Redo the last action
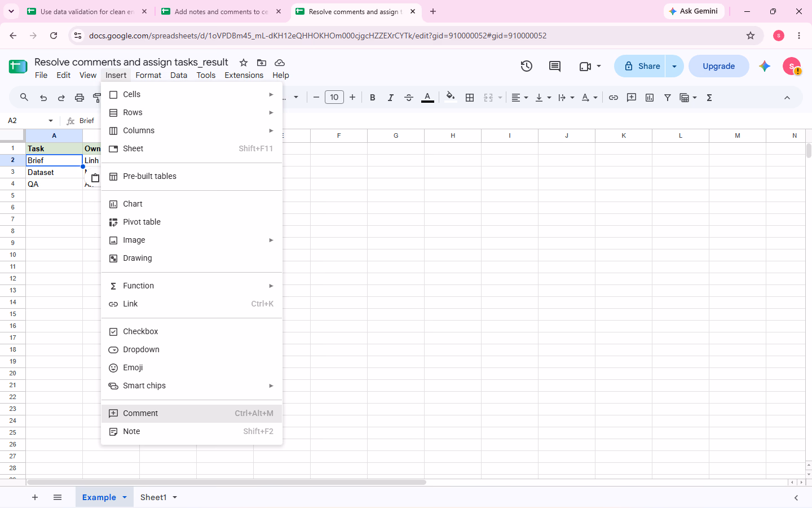 pyautogui.click(x=61, y=98)
